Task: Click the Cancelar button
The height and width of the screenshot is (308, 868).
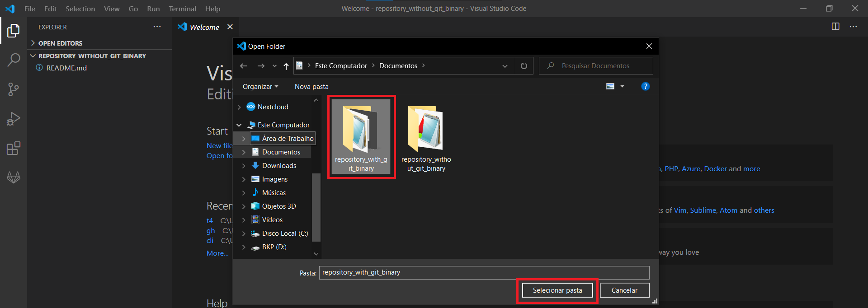Action: point(624,290)
